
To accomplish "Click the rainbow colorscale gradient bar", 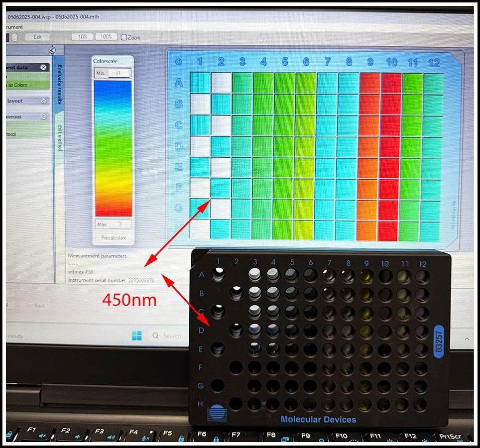I will click(113, 148).
